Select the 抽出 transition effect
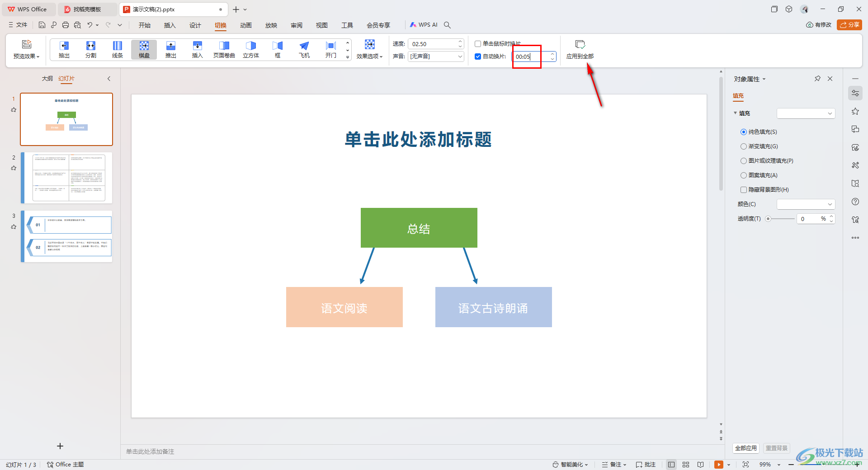The height and width of the screenshot is (470, 868). click(64, 49)
